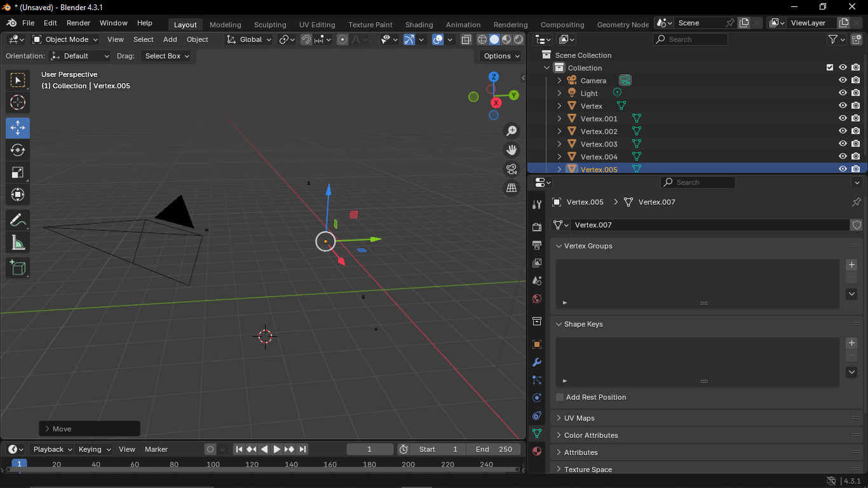This screenshot has width=868, height=488.
Task: Switch to the Sculpting workspace tab
Action: 270,25
